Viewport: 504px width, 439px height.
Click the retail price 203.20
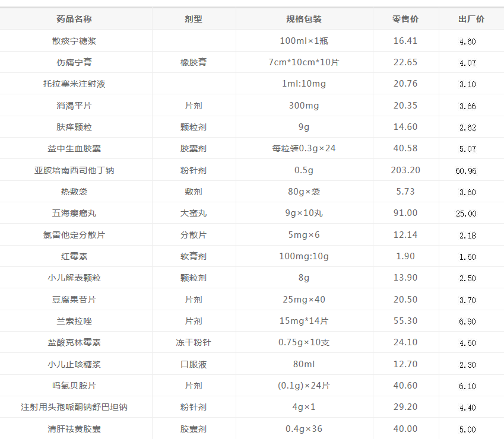[x=405, y=170]
